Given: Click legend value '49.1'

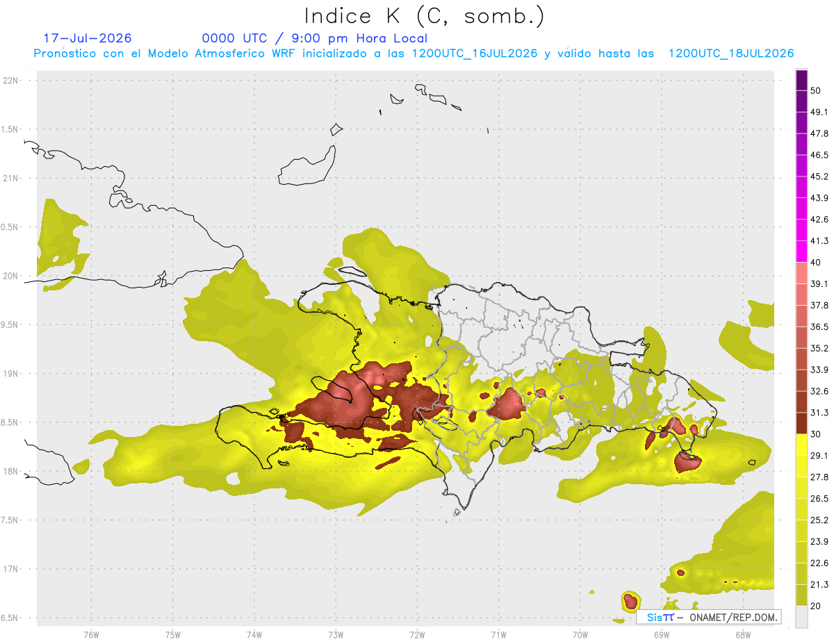Looking at the screenshot, I should click(819, 112).
